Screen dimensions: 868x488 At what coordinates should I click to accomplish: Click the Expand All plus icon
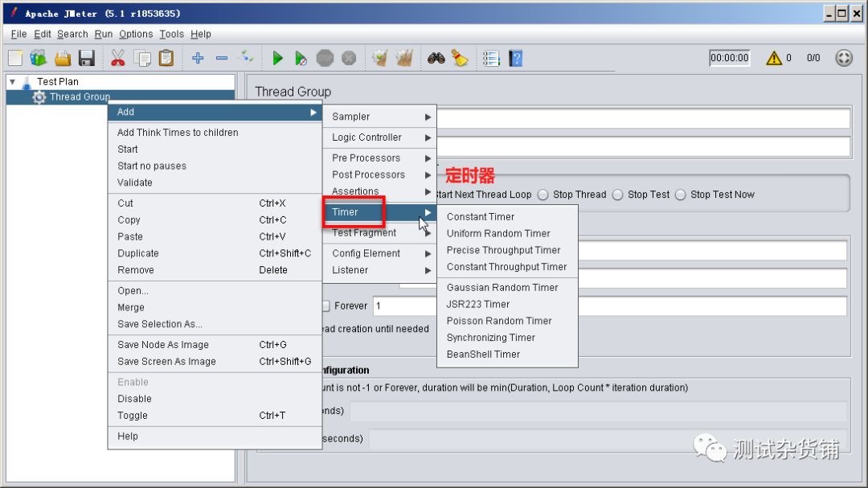pos(198,58)
